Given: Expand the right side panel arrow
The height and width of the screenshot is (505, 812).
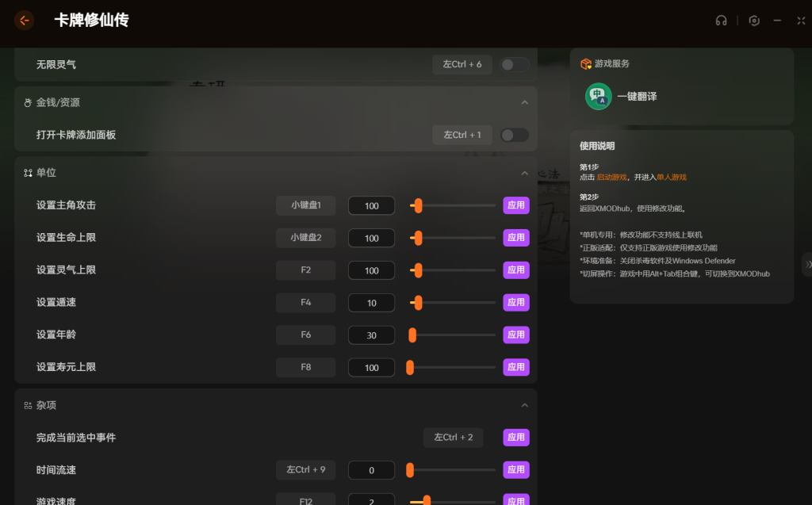Looking at the screenshot, I should click(806, 264).
